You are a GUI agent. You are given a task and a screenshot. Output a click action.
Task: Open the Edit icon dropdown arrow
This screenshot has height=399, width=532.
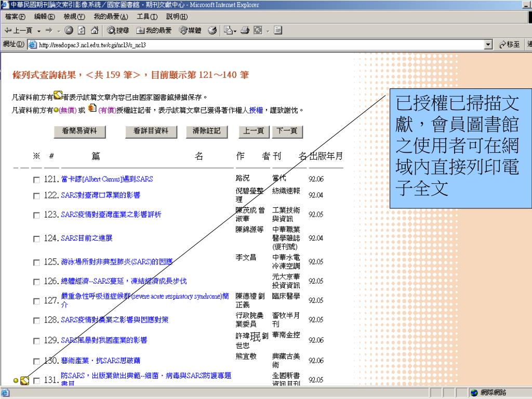tap(268, 31)
